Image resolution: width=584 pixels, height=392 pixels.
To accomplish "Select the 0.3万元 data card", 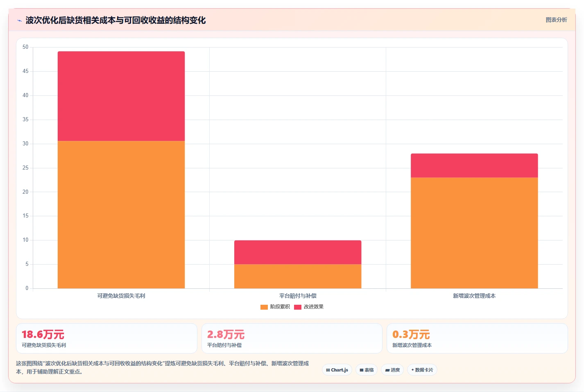I will pos(477,338).
